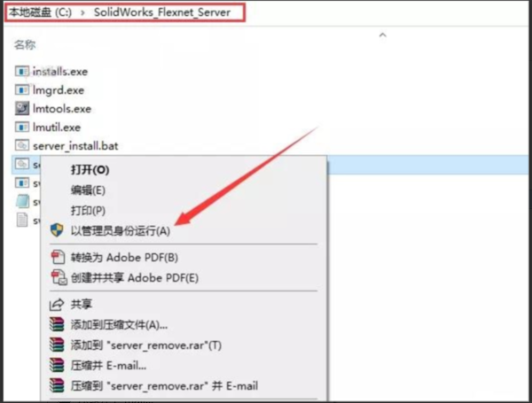
Task: Click the shield icon for run as administrator
Action: click(x=57, y=230)
